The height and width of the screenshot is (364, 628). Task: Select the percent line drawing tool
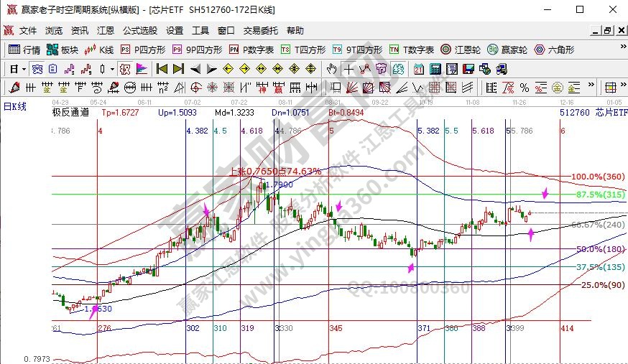pyautogui.click(x=525, y=88)
